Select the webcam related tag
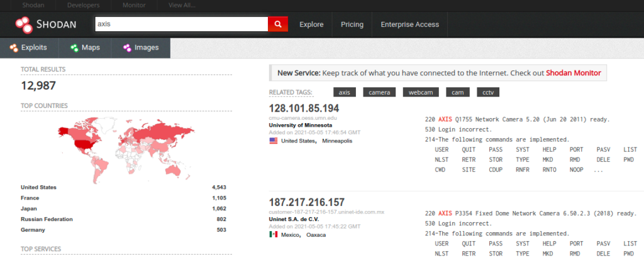Screen dimensions: 644x258 click(421, 92)
